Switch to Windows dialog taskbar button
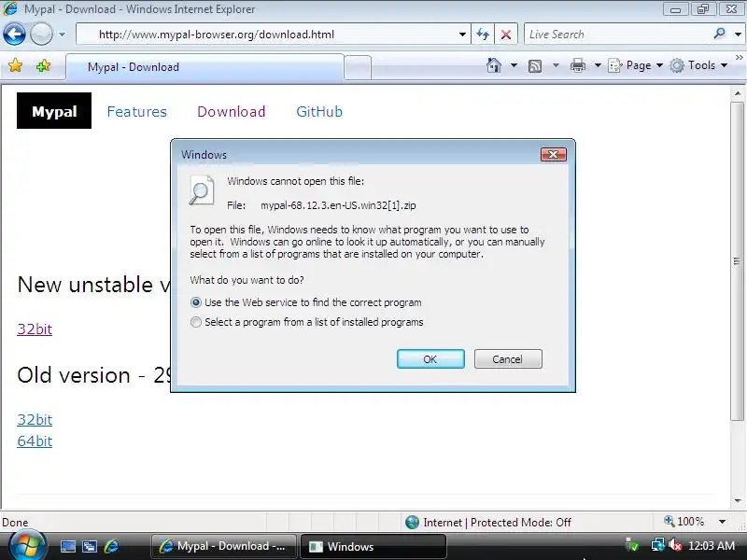The height and width of the screenshot is (560, 747). tap(373, 546)
